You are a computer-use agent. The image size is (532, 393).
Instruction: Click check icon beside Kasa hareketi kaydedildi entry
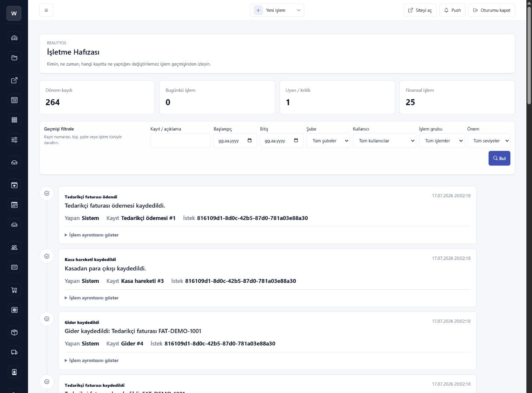[x=47, y=256]
